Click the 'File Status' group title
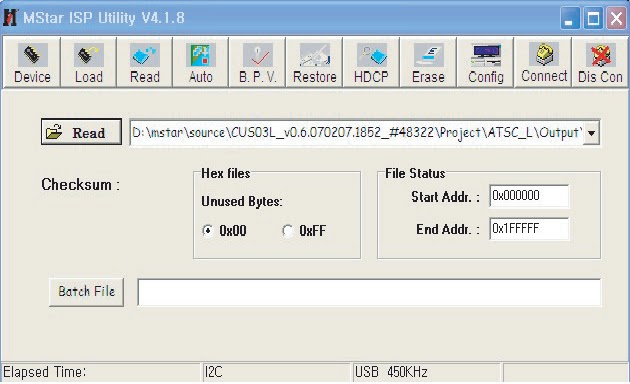Image resolution: width=630 pixels, height=384 pixels. click(415, 173)
